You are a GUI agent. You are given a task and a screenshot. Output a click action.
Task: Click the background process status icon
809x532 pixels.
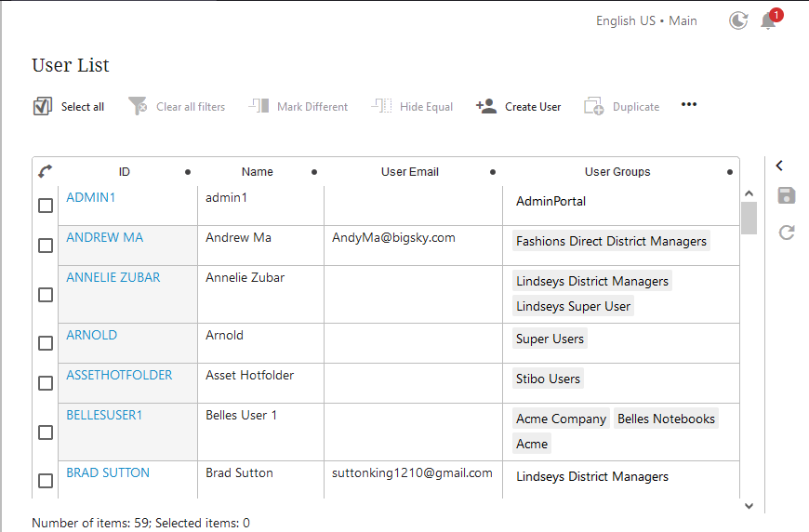pos(738,20)
